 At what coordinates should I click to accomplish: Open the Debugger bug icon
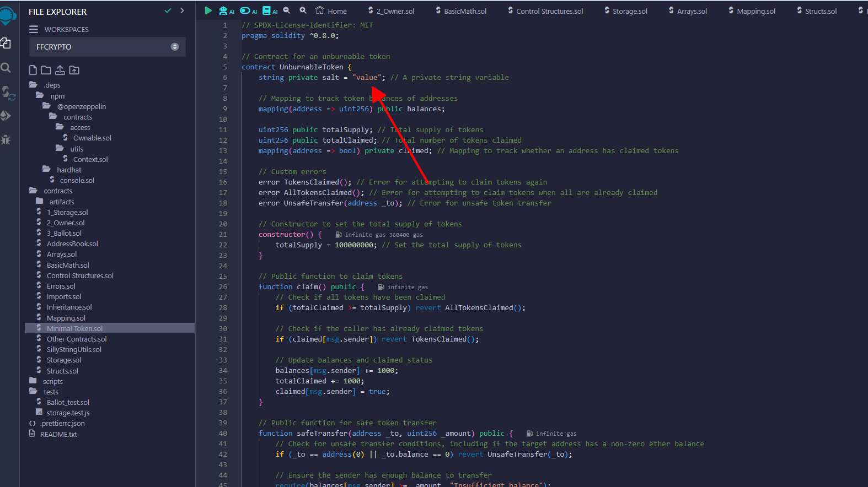(x=6, y=139)
